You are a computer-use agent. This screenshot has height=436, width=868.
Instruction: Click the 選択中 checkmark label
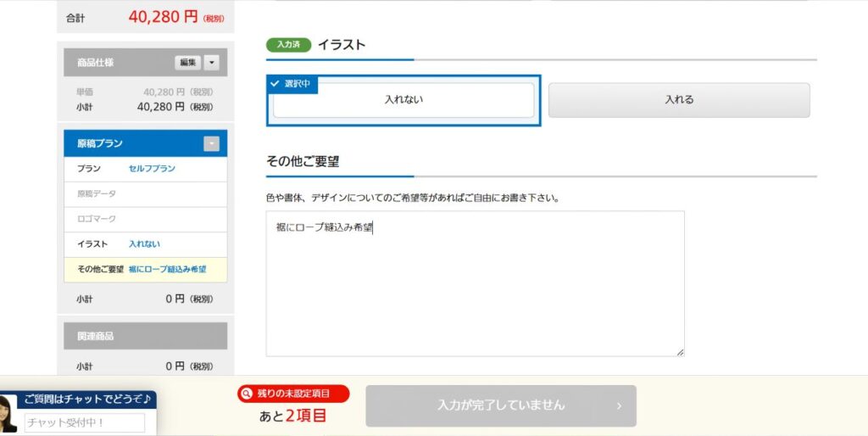pos(292,84)
